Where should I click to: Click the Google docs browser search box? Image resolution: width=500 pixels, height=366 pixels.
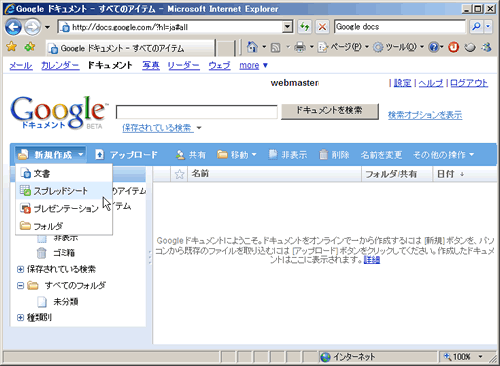point(400,27)
